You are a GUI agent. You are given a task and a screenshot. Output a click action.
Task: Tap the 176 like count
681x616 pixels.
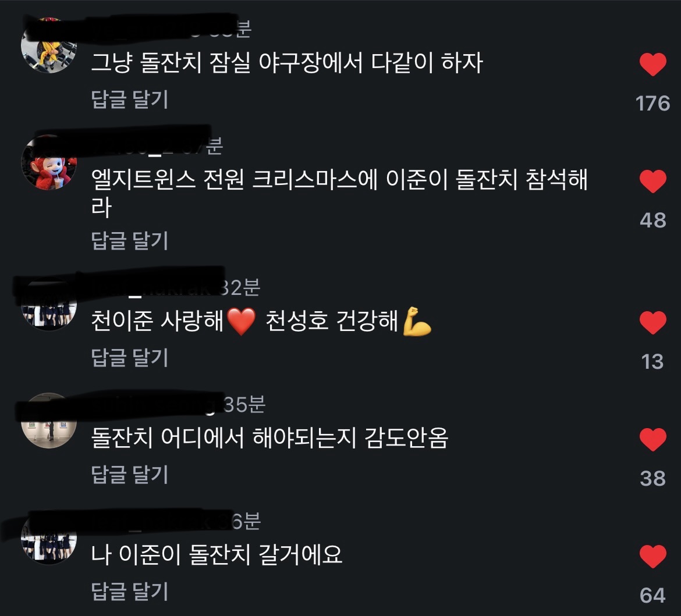coord(652,104)
